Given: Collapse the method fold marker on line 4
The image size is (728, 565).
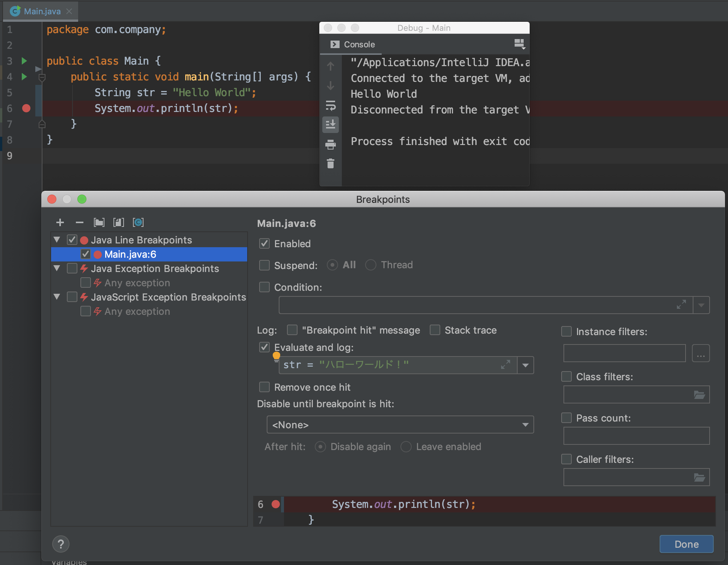Looking at the screenshot, I should point(42,78).
